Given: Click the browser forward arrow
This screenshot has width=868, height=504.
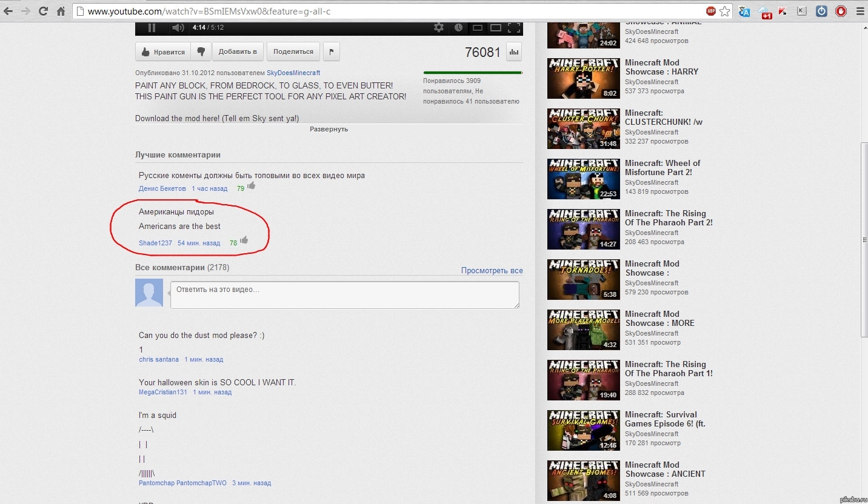Looking at the screenshot, I should [25, 11].
